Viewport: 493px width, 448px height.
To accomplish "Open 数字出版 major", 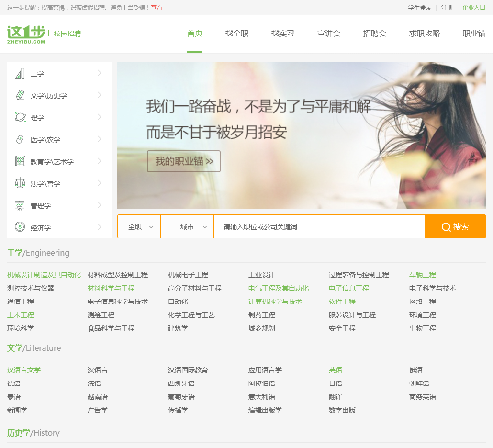I will coord(342,410).
